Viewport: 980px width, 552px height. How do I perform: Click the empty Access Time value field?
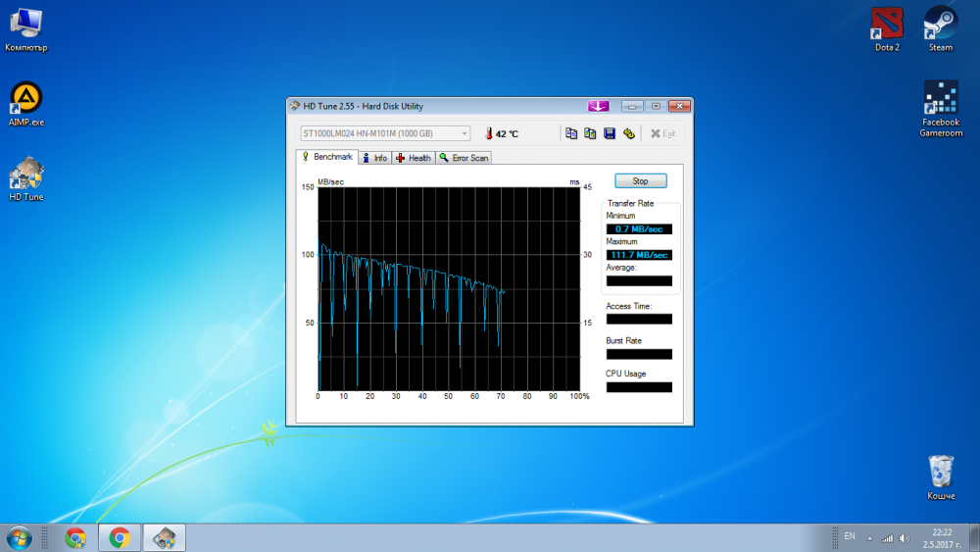[x=639, y=320]
